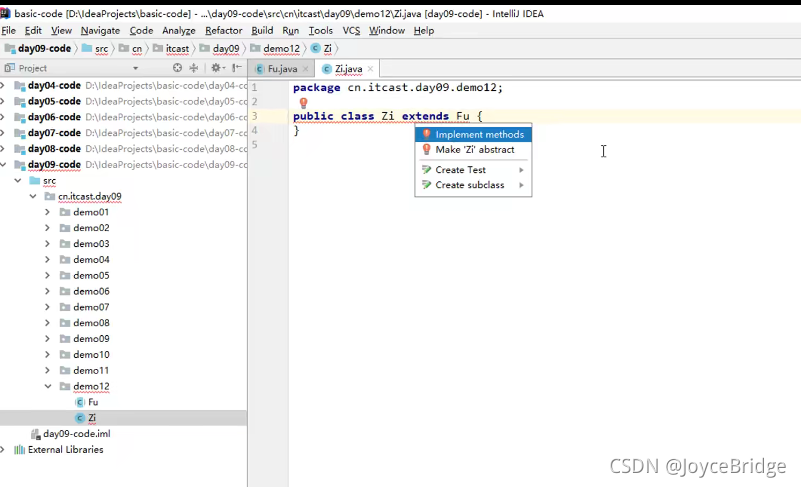Image resolution: width=801 pixels, height=487 pixels.
Task: Collapse the demo12 package
Action: click(x=48, y=386)
